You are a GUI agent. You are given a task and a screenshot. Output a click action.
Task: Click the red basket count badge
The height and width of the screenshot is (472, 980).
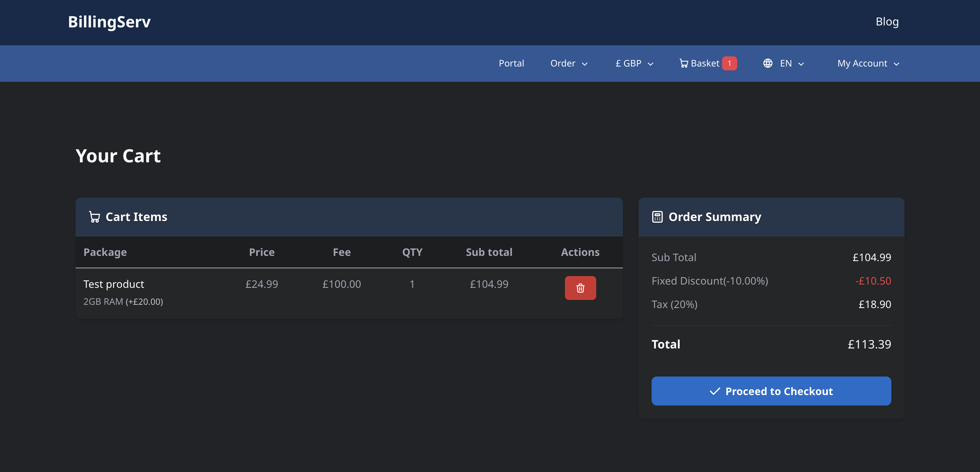(x=729, y=64)
